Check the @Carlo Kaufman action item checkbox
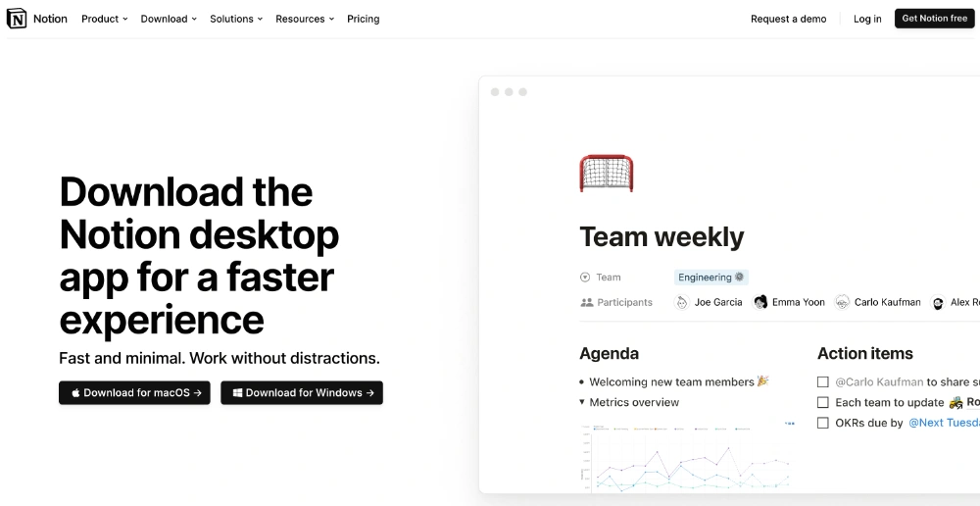 pyautogui.click(x=823, y=381)
